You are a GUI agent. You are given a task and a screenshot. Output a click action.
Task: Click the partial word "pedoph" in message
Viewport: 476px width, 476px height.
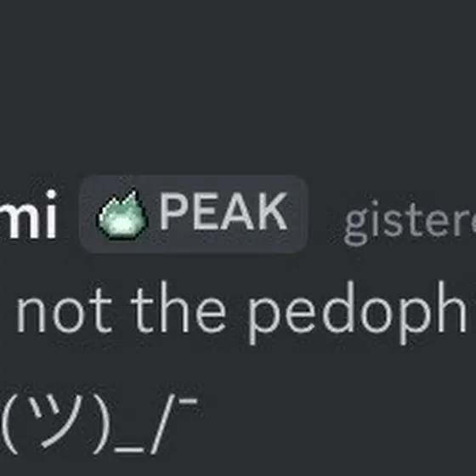click(x=358, y=313)
